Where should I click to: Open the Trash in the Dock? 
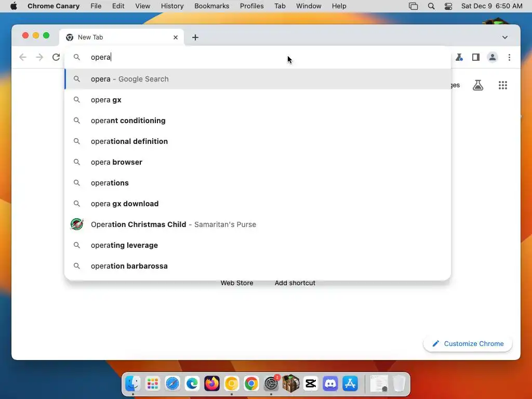coord(399,384)
